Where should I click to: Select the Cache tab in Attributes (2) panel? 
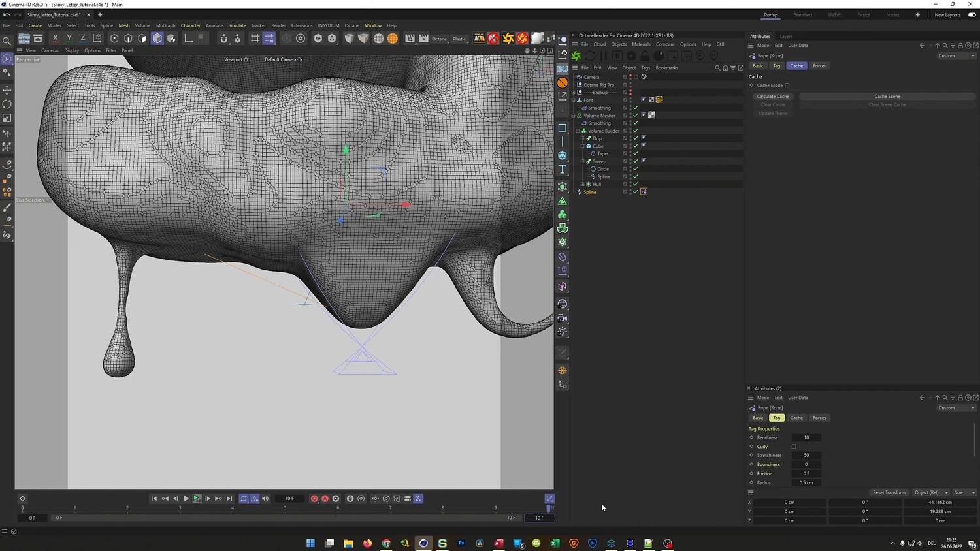(796, 418)
